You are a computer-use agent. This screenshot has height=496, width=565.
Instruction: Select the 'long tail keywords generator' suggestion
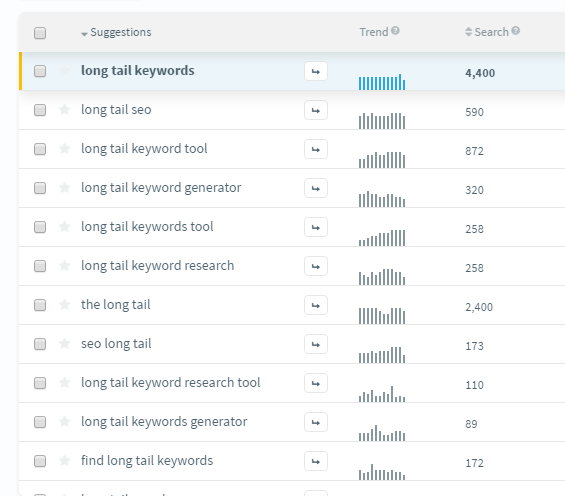(x=164, y=421)
